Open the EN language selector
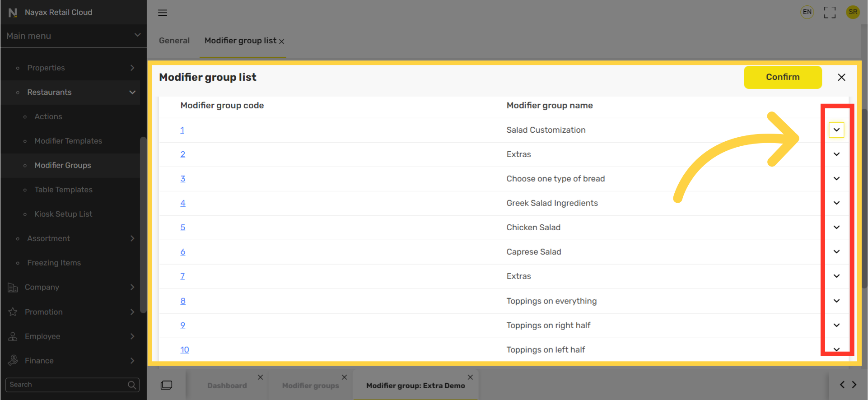 (x=807, y=12)
